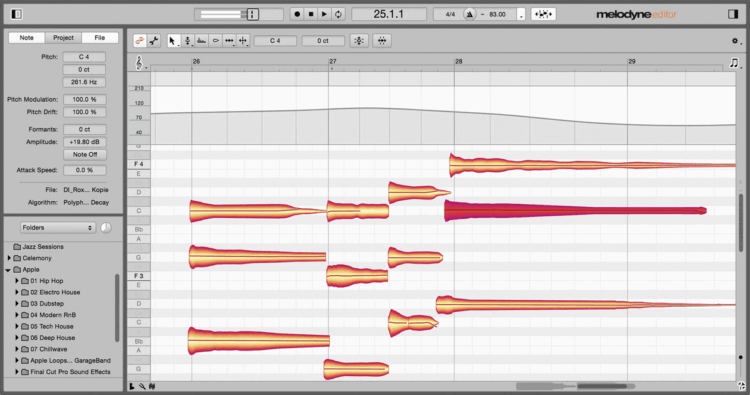Viewport: 750px width, 395px height.
Task: Select the 06 Deep House folder
Action: 53,338
